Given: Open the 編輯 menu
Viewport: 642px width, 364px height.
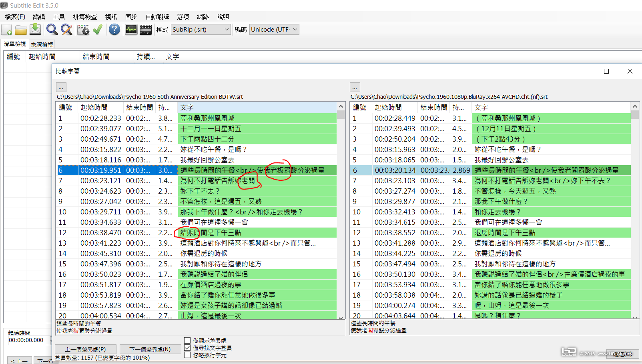Looking at the screenshot, I should pos(39,17).
